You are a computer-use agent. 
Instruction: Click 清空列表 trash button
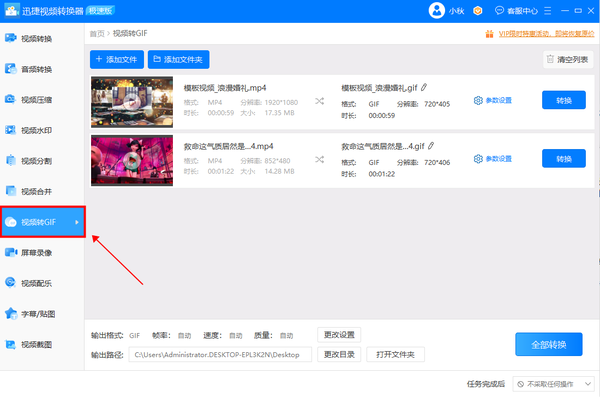coord(568,59)
